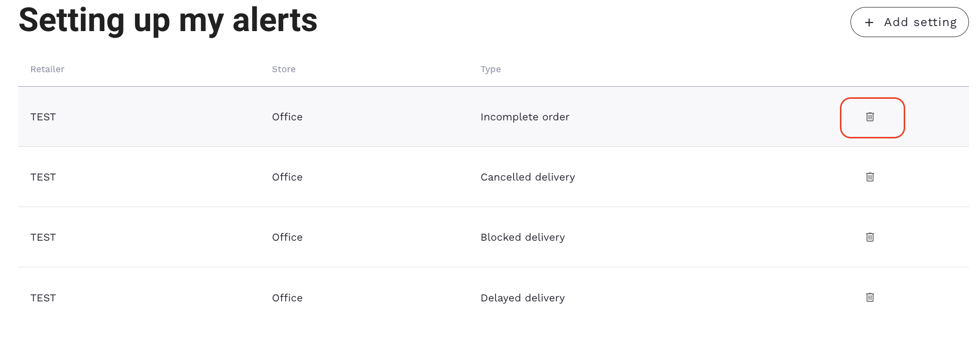Click Office store in Delayed delivery row

[x=287, y=298]
